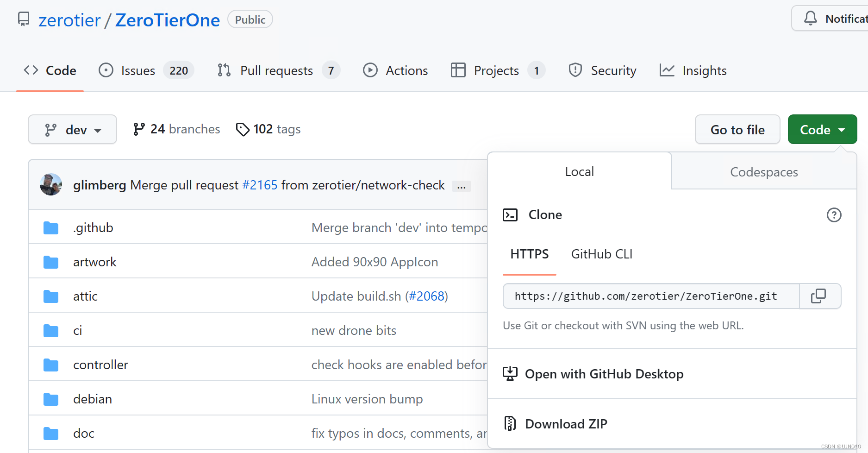Click the GitHub Desktop download icon

click(510, 374)
